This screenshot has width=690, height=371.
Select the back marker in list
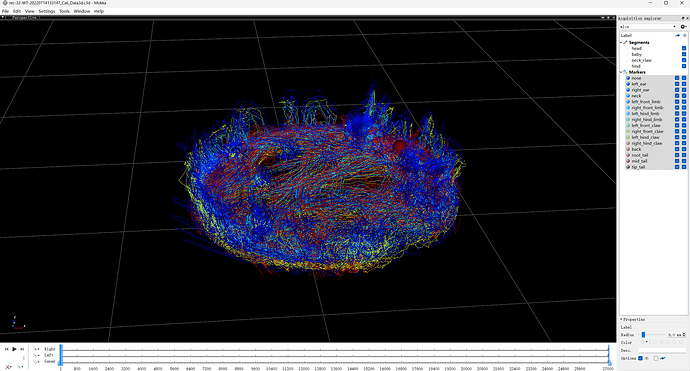636,149
